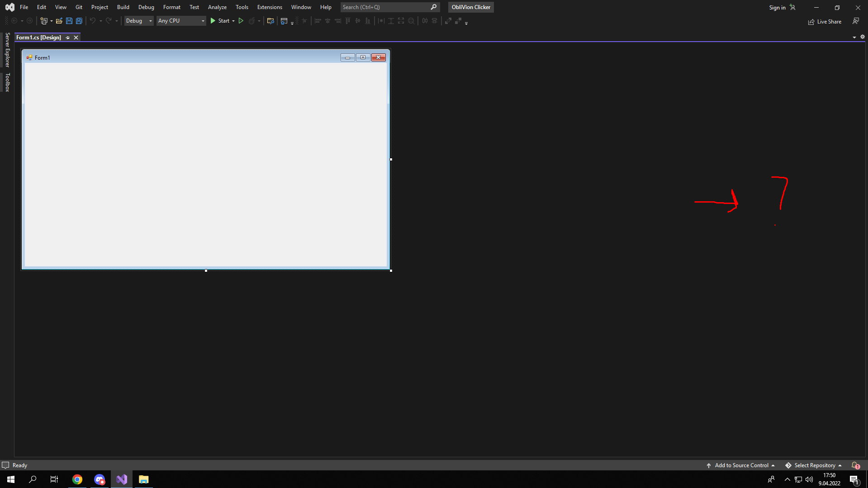Click the ObliVion Clicker solution name
Screen dimensions: 868x488
click(471, 7)
